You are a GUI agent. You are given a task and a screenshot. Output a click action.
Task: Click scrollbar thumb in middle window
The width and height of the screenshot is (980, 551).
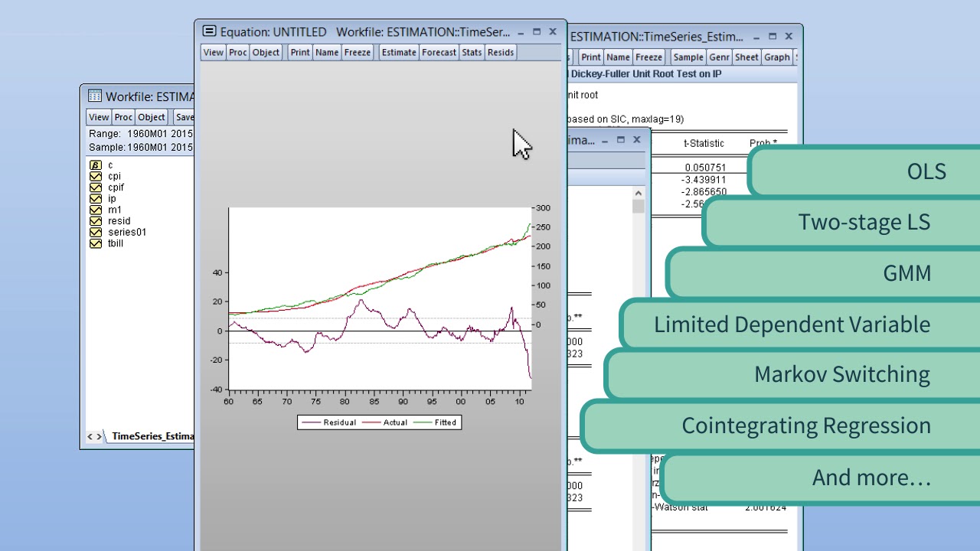tap(638, 207)
